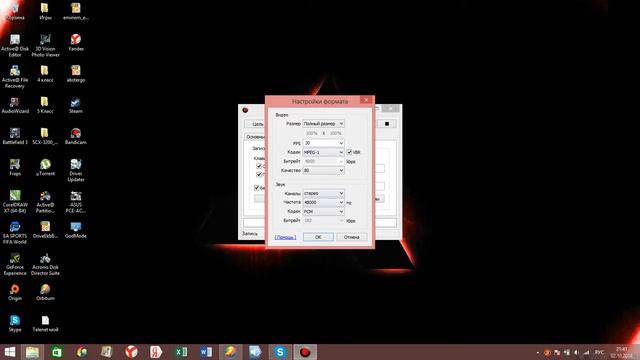Image resolution: width=640 pixels, height=360 pixels.
Task: Open the Yandex desktop shortcut
Action: 76,42
